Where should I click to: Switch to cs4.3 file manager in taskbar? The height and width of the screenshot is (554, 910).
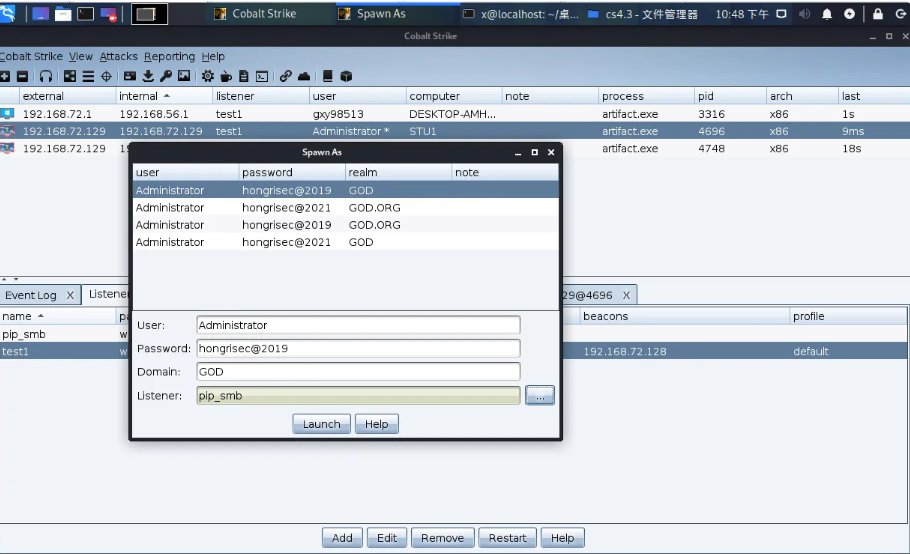(x=643, y=14)
